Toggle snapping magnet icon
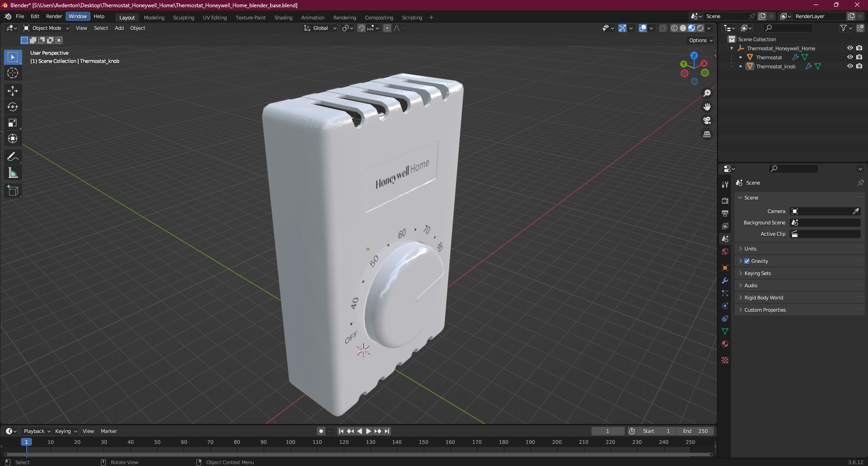 [361, 28]
